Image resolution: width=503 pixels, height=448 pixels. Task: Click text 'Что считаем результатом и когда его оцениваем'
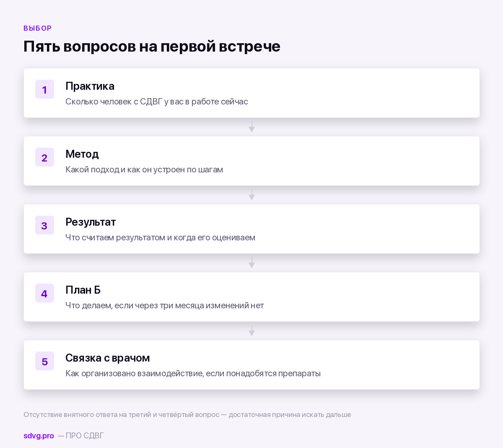[x=160, y=237]
